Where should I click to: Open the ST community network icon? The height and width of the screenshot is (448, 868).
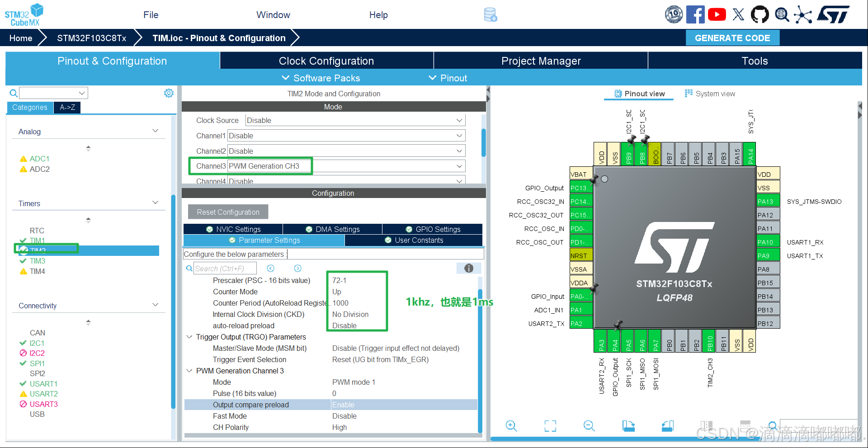(803, 14)
